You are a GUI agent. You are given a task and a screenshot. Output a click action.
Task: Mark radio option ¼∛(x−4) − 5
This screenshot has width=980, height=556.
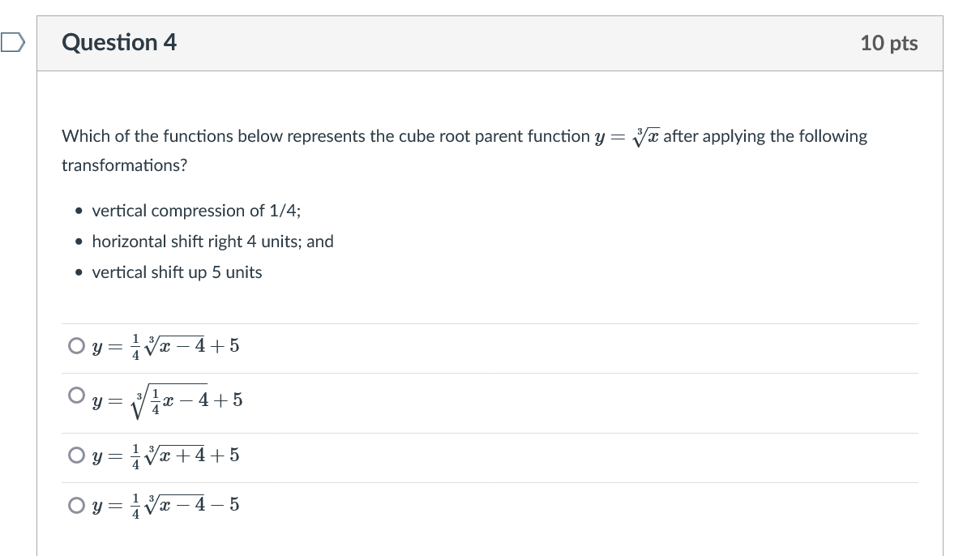click(76, 505)
